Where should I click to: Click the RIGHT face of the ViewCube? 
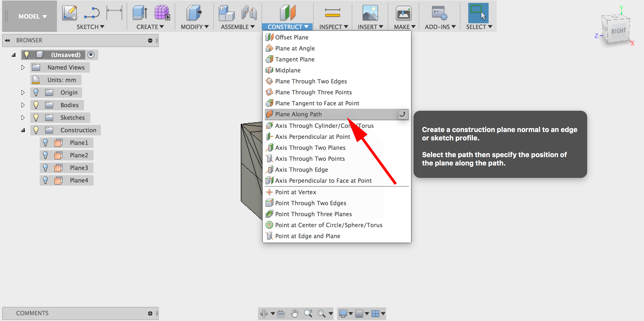[x=618, y=31]
